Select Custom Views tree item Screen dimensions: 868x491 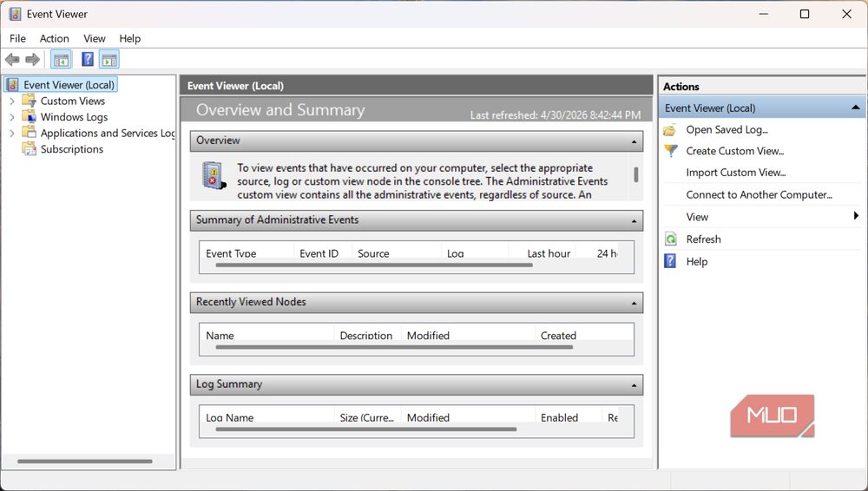point(73,101)
